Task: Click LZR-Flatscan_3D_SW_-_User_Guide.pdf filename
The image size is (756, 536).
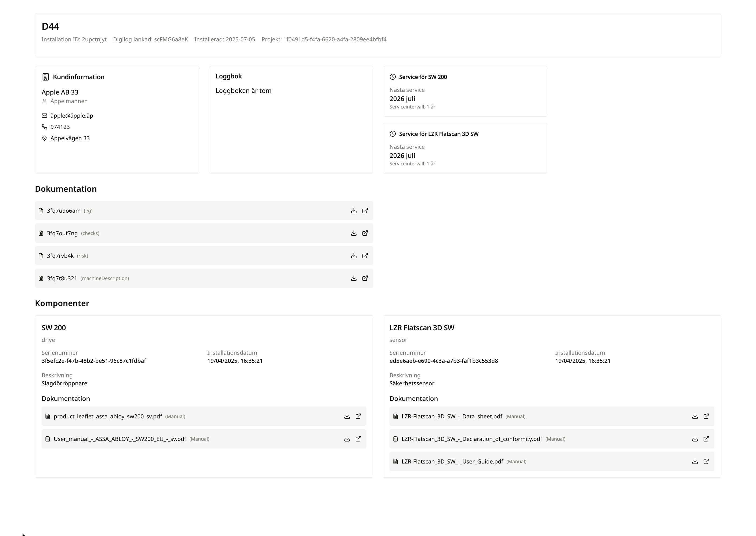Action: (452, 461)
